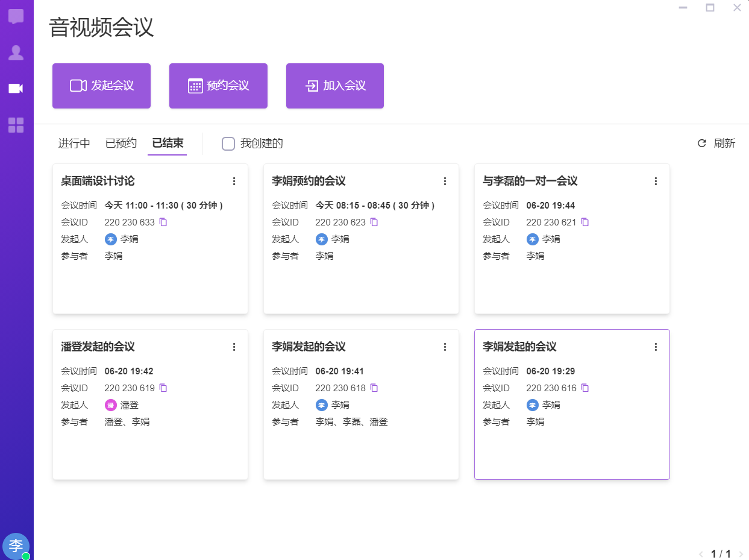Open more options for 桌面端设计讨论 meeting
749x560 pixels.
click(x=234, y=181)
